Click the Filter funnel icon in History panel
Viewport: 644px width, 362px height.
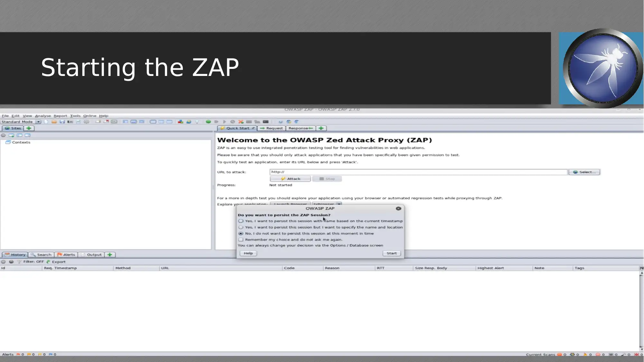pyautogui.click(x=19, y=262)
